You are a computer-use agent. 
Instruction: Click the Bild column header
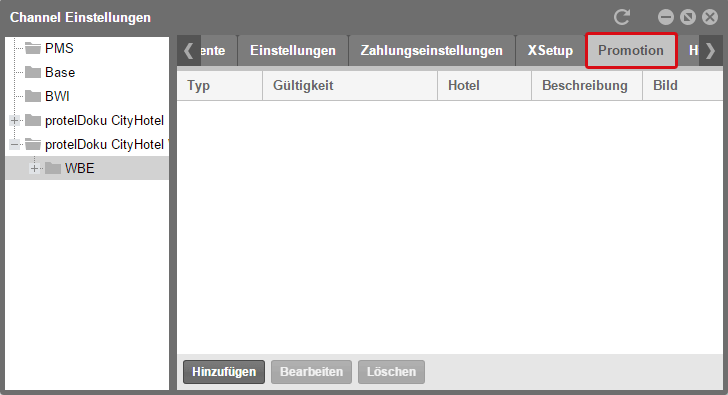[x=682, y=85]
